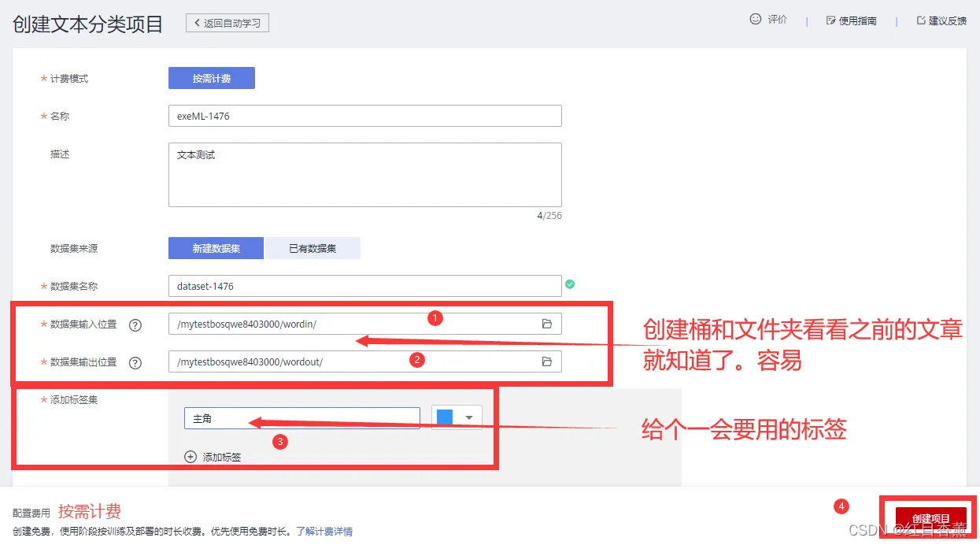Click the green validation check icon
Screen dimensions: 980x545
[x=570, y=284]
